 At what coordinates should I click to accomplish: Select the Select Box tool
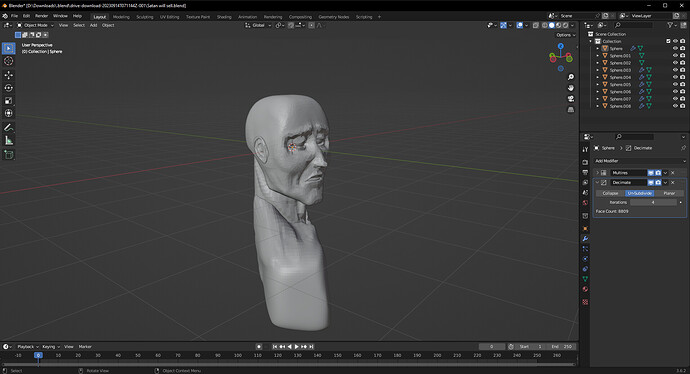tap(8, 48)
